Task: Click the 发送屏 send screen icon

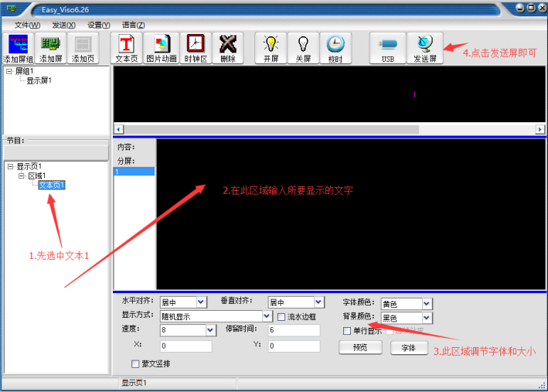Action: point(424,48)
